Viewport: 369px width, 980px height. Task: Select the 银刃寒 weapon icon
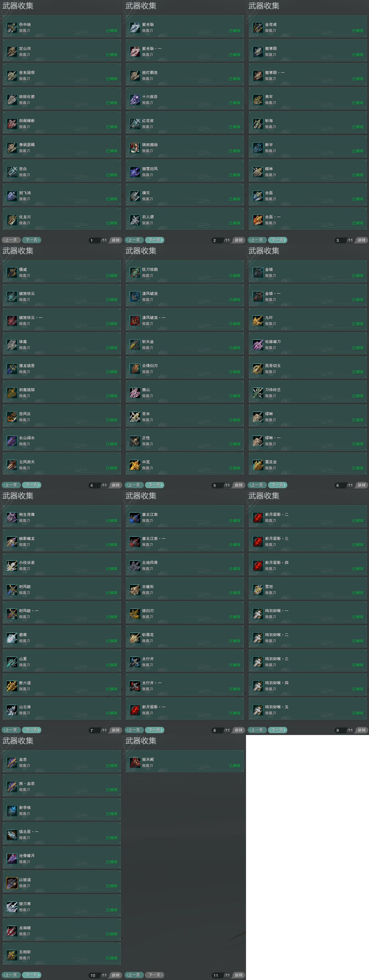pyautogui.click(x=12, y=907)
